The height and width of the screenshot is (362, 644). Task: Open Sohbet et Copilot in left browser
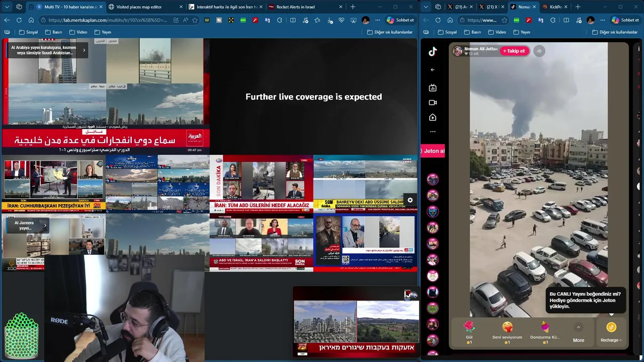[400, 20]
